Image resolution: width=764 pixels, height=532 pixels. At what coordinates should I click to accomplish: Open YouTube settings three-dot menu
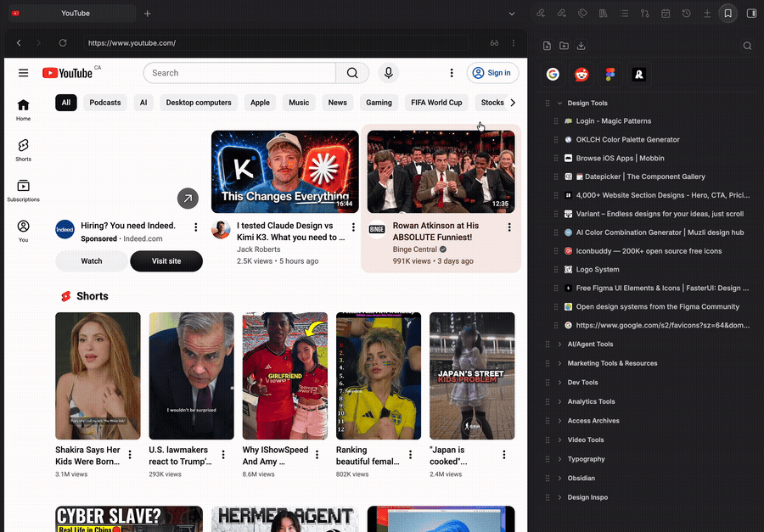[452, 73]
